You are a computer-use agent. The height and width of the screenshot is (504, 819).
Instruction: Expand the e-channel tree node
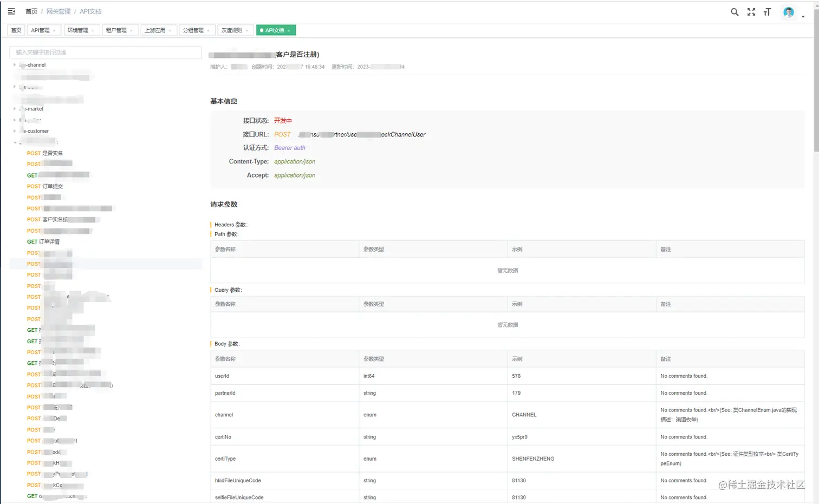click(14, 65)
